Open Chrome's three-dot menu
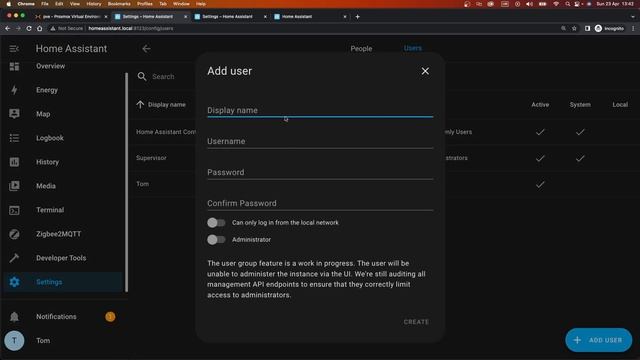The height and width of the screenshot is (360, 640). click(x=633, y=29)
